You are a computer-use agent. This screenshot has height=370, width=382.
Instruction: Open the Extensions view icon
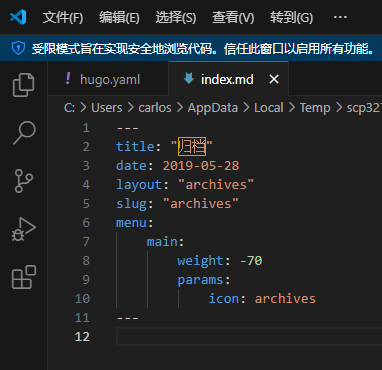tap(24, 277)
